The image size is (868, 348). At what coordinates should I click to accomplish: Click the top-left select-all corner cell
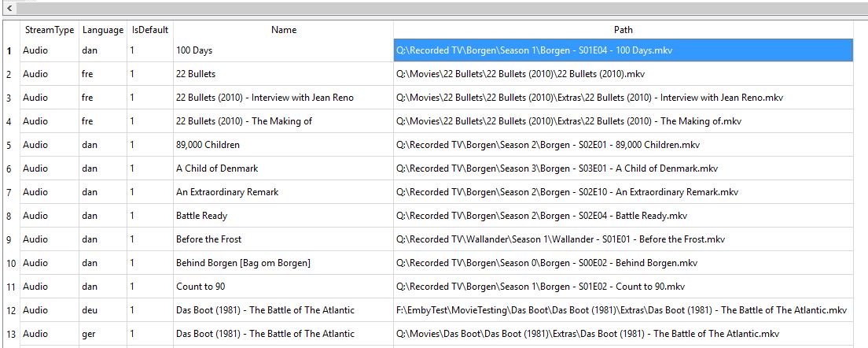pyautogui.click(x=9, y=30)
